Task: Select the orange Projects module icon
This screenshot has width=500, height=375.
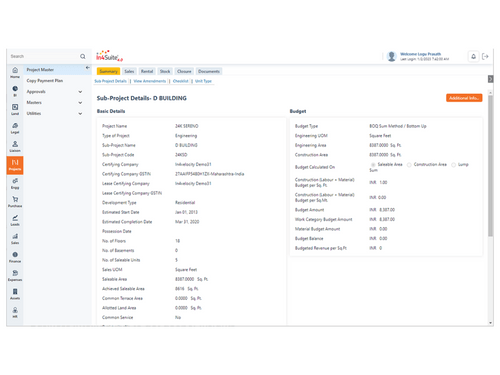Action: pyautogui.click(x=15, y=165)
